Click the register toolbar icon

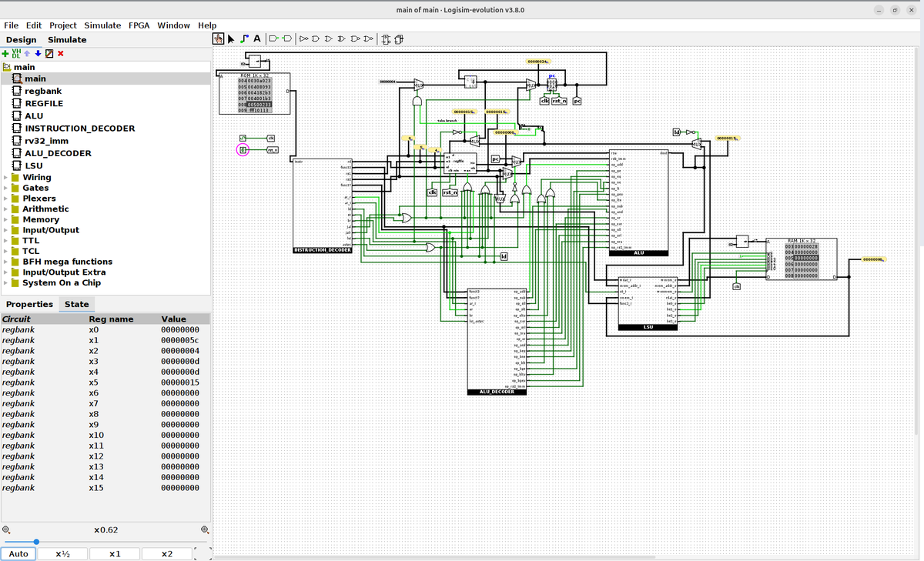coord(399,38)
